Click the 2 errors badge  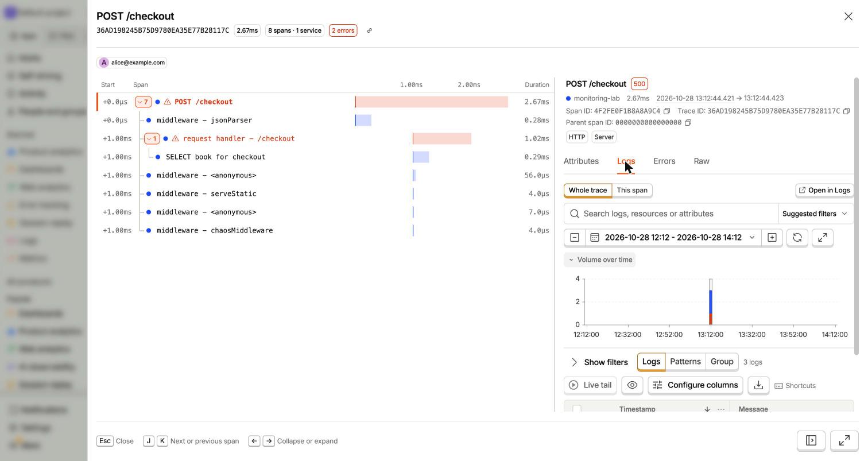pyautogui.click(x=343, y=30)
